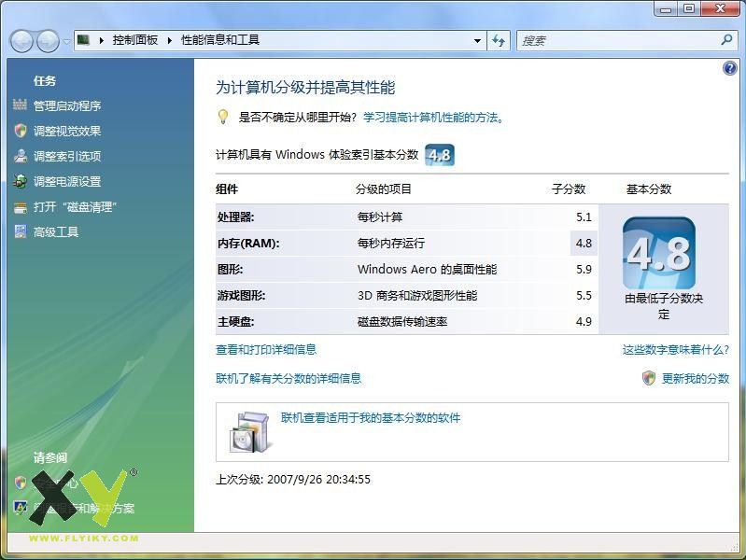
Task: Click the control panel icon in address bar
Action: coord(84,40)
